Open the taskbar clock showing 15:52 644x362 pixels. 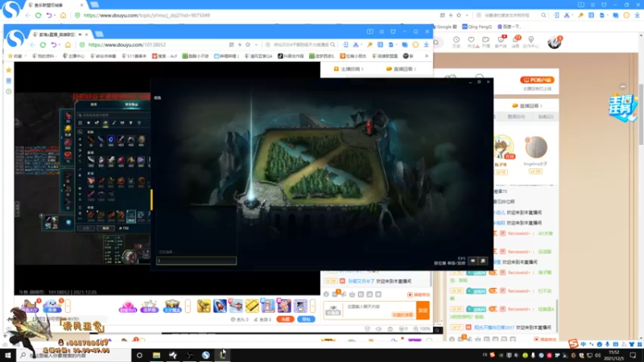tap(613, 355)
